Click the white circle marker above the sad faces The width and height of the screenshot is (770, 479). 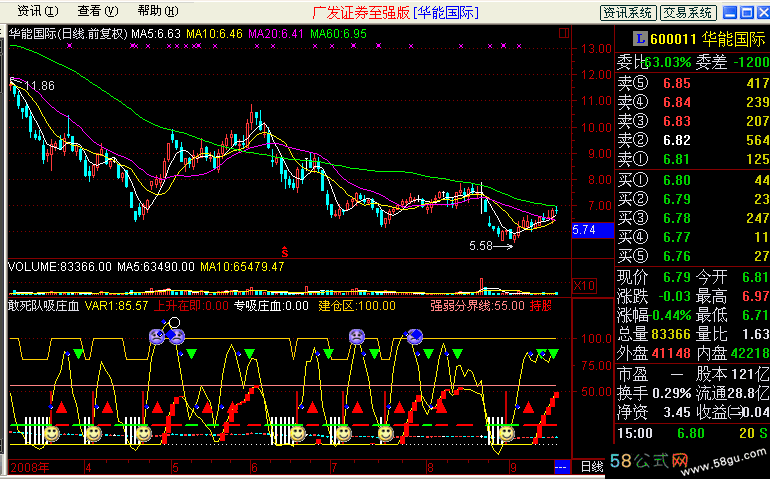pos(174,322)
